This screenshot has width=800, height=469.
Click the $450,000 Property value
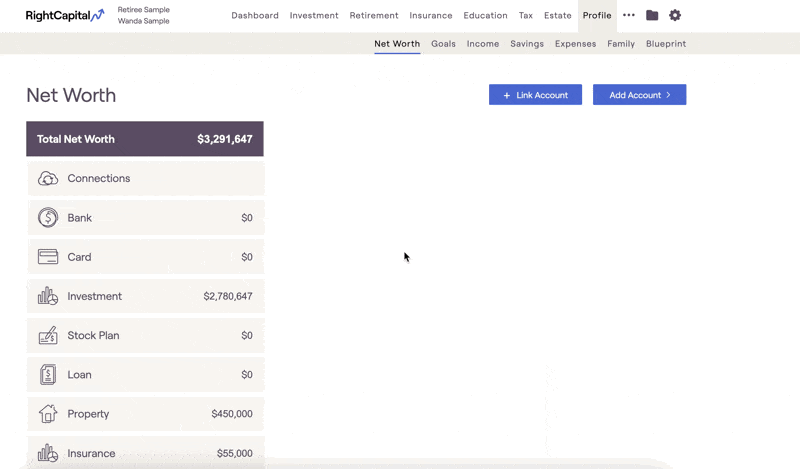232,414
